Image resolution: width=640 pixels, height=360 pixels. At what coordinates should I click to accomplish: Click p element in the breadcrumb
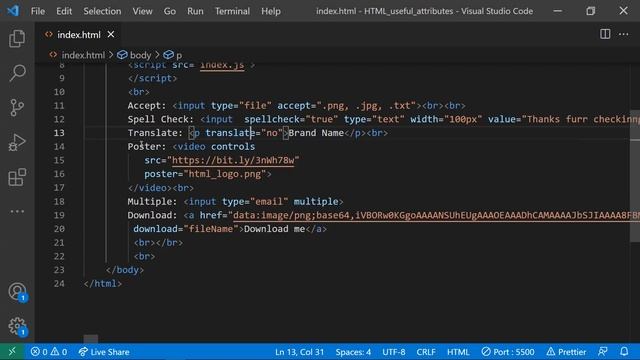tap(179, 55)
